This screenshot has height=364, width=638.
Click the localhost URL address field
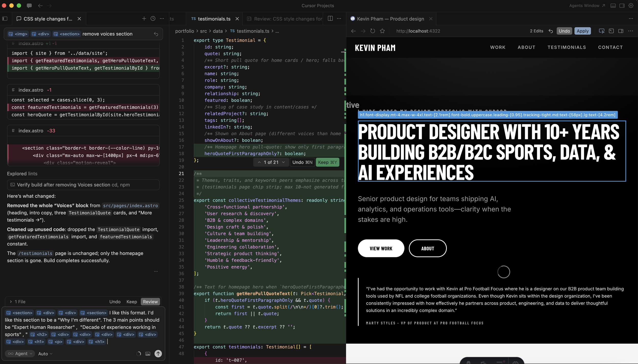pyautogui.click(x=418, y=31)
